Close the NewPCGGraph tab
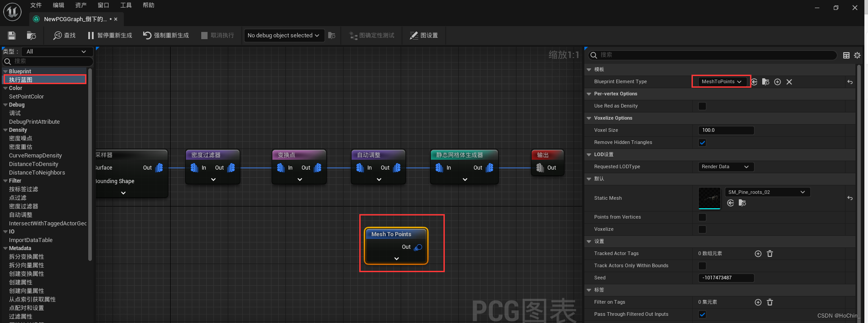The image size is (868, 323). [x=116, y=19]
